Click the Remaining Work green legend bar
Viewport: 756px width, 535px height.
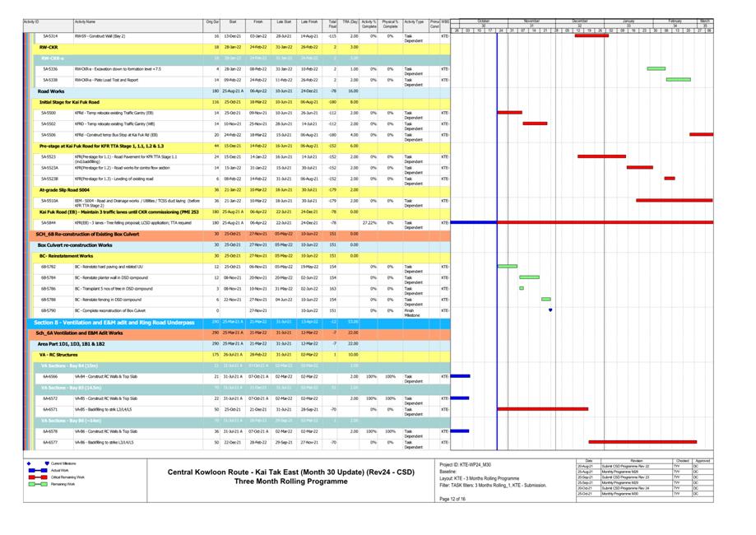38,484
